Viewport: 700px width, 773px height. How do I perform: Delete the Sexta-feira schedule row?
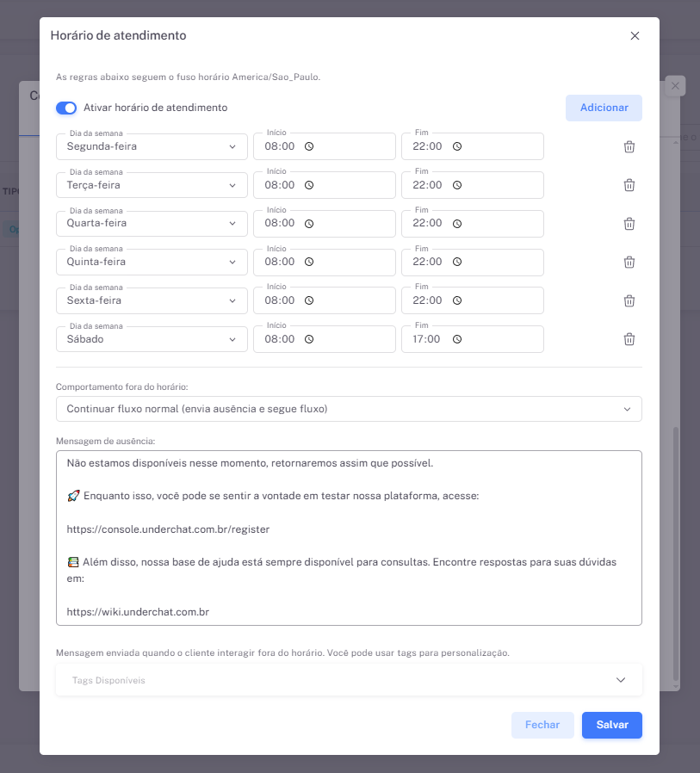click(x=629, y=300)
